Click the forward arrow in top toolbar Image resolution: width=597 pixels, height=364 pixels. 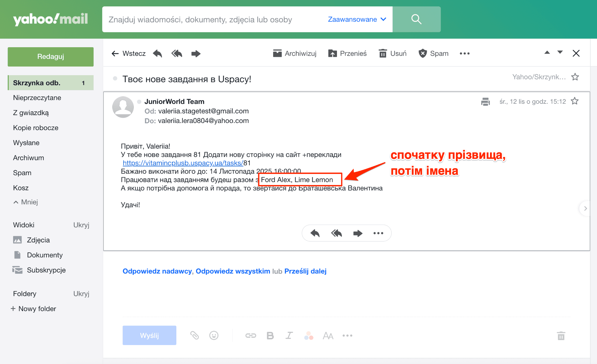(x=196, y=54)
